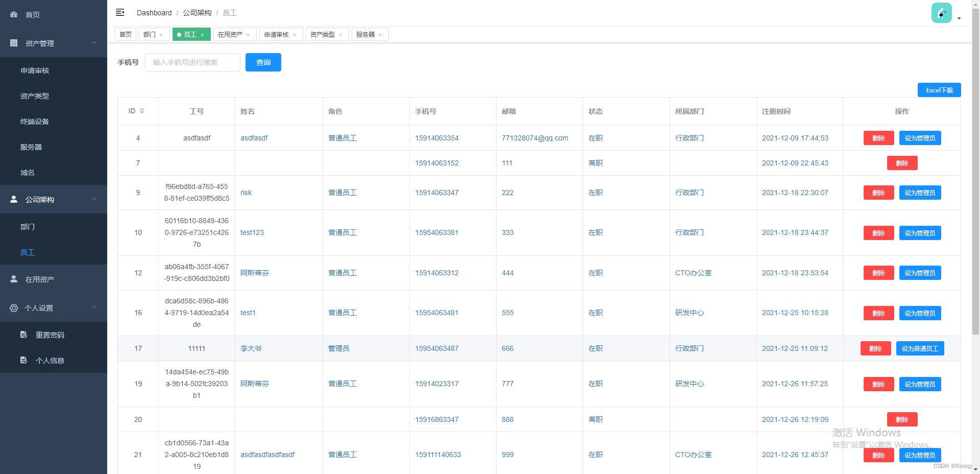This screenshot has height=474, width=980.
Task: Click the Excel下载 button
Action: [x=939, y=90]
